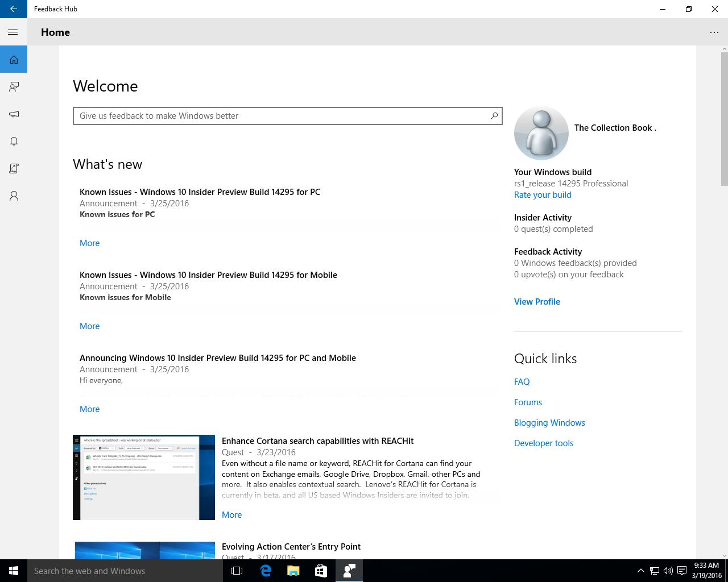Open the Windows Start button
Viewport: 728px width, 582px height.
coord(14,571)
